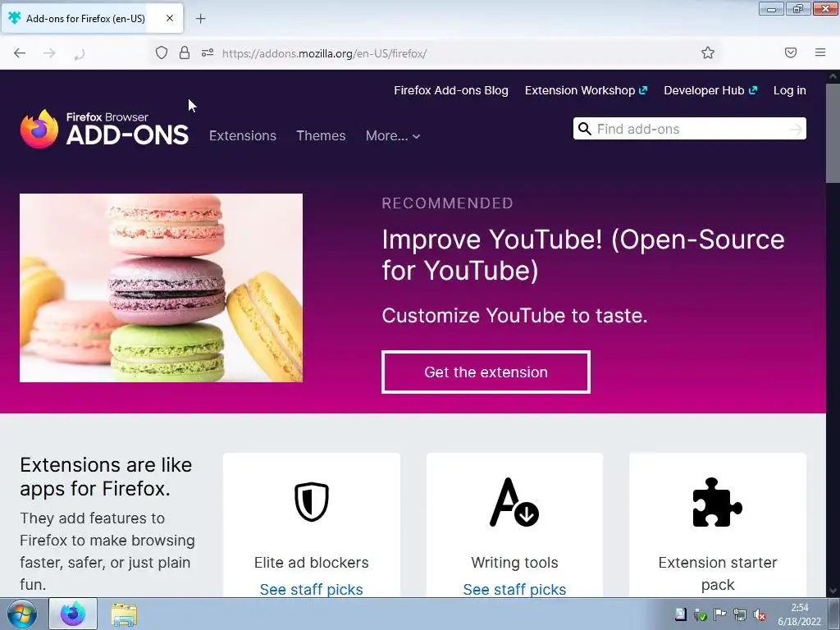Click the Extension starter pack puzzle icon

[x=717, y=502]
